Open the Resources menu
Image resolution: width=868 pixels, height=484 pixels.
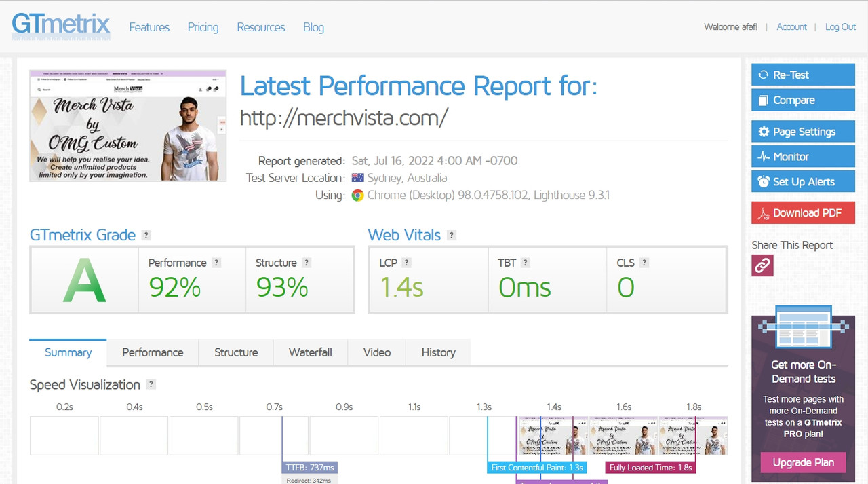[x=260, y=27]
